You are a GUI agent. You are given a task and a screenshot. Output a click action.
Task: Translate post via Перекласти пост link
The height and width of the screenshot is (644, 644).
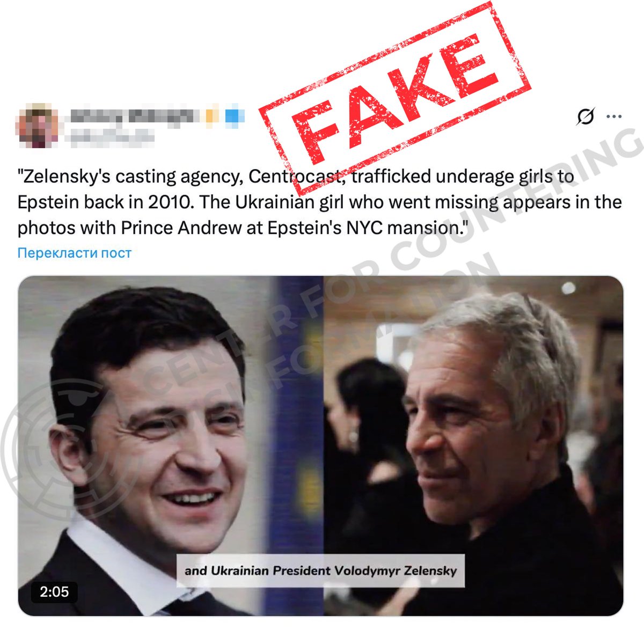click(x=75, y=253)
